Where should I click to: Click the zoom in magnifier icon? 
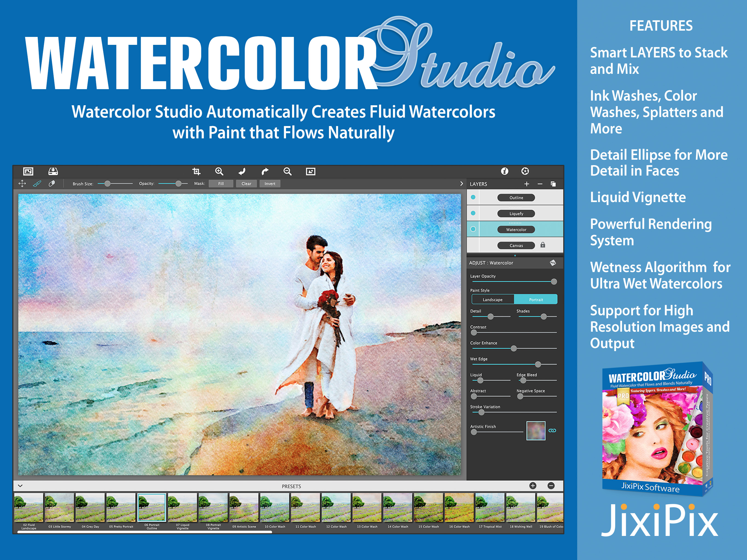[219, 171]
